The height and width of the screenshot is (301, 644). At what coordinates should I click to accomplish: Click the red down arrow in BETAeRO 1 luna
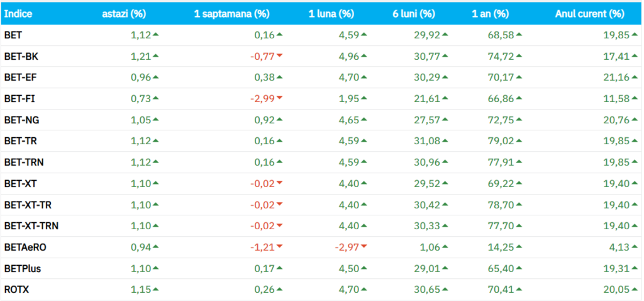[x=364, y=247]
